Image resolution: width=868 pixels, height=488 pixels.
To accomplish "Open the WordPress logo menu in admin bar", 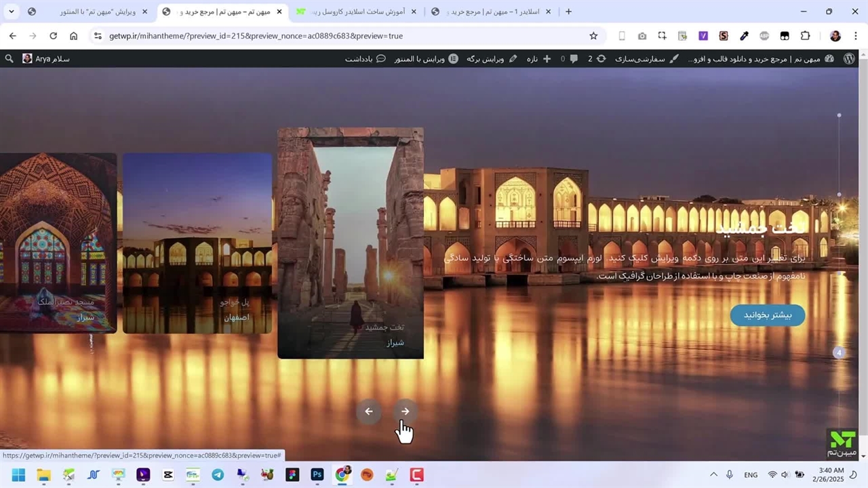I will pos(849,59).
